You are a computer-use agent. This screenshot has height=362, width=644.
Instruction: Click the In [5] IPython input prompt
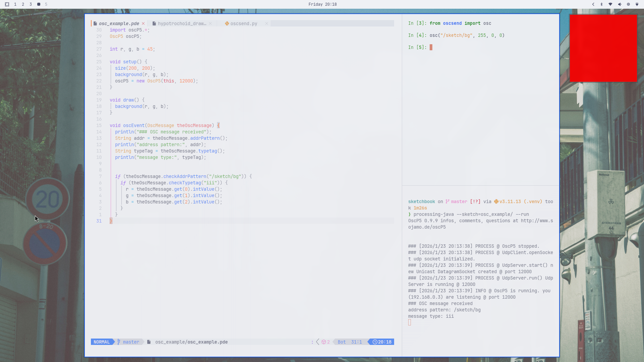coord(417,47)
